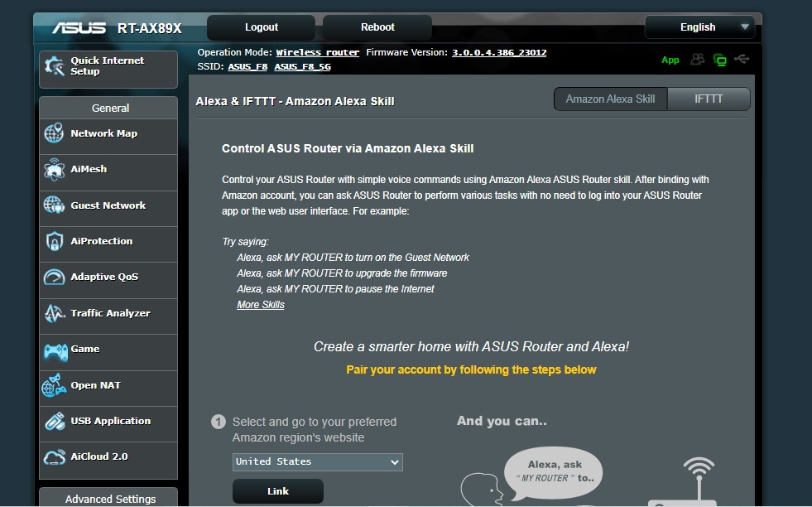Click the Guest Network globe icon

click(x=54, y=205)
